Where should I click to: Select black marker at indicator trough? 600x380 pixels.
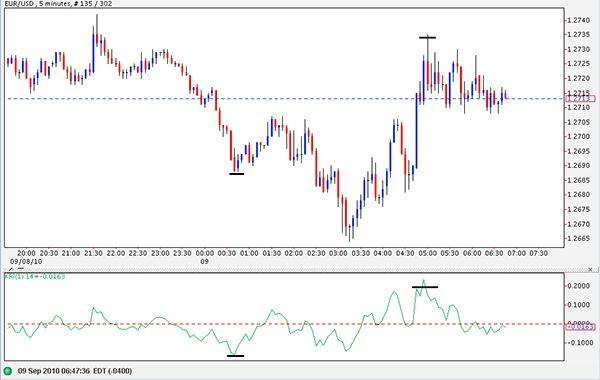235,356
